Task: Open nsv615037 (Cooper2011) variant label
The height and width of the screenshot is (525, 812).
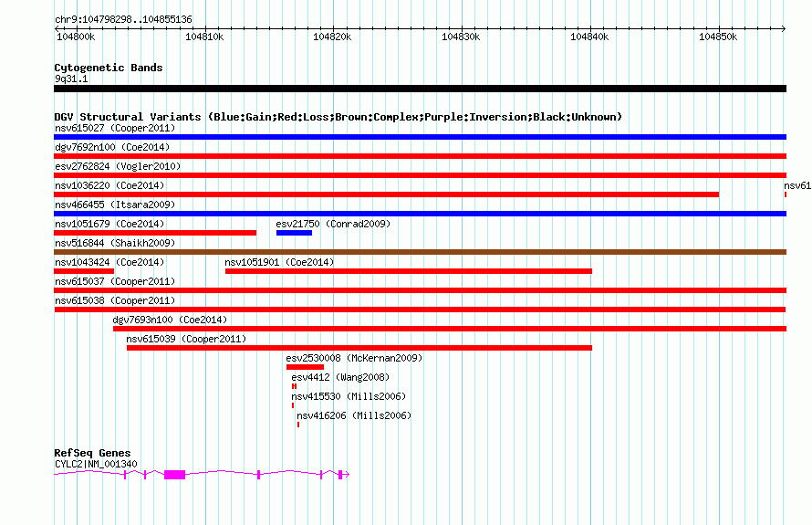Action: (x=115, y=281)
